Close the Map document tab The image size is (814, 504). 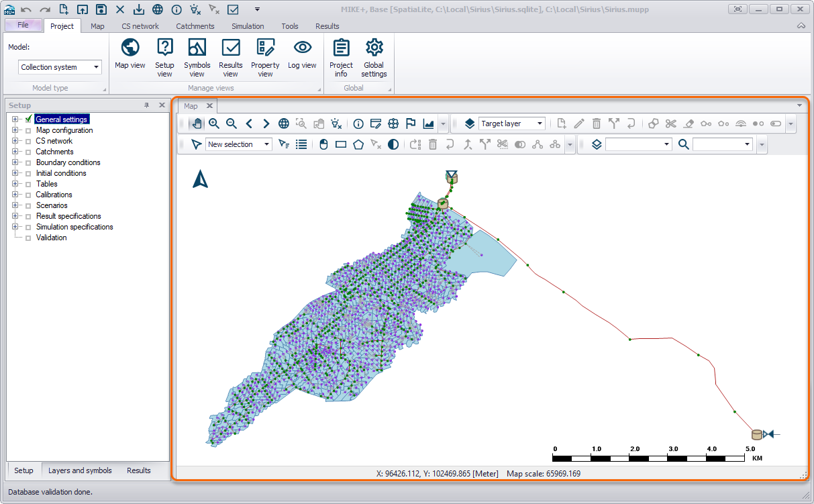[209, 106]
